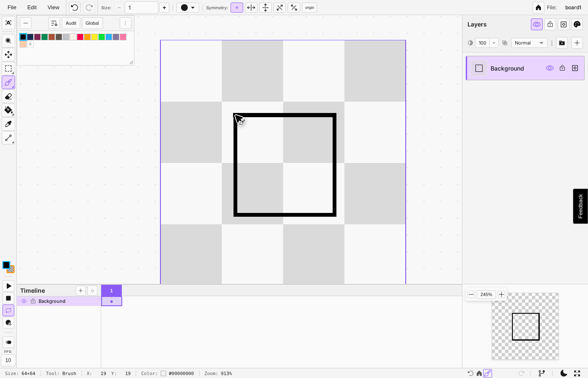The height and width of the screenshot is (378, 588).
Task: Play the animation
Action: [8, 286]
